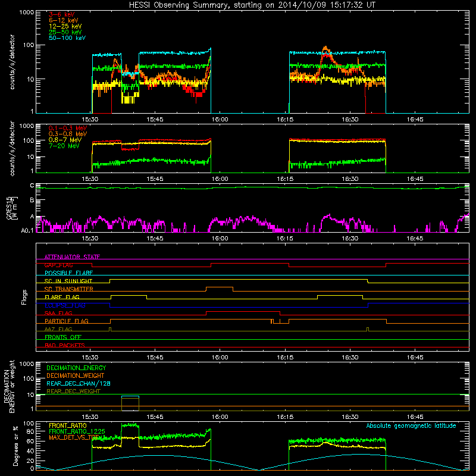Click the A0.1 label on GOES15 axis
This screenshot has height=476, width=476.
pos(27,230)
